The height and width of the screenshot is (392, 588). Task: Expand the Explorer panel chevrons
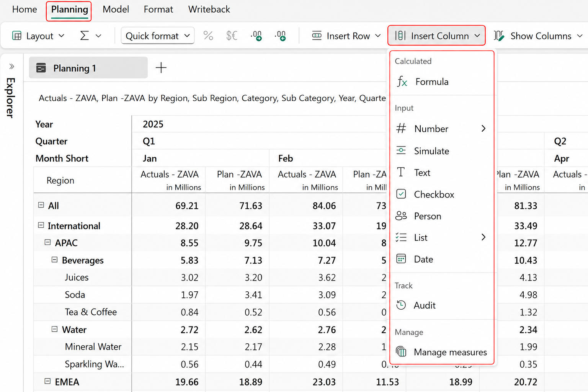pos(11,66)
